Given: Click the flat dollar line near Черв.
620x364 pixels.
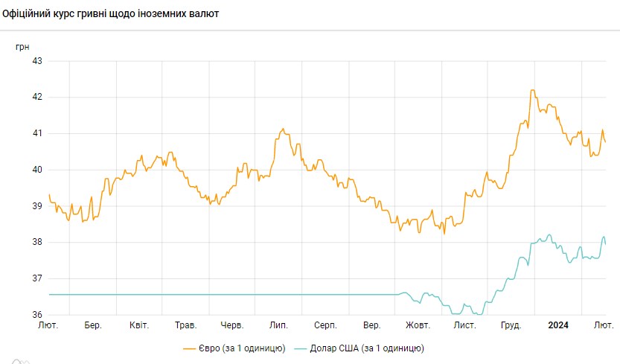Looking at the screenshot, I should [232, 295].
